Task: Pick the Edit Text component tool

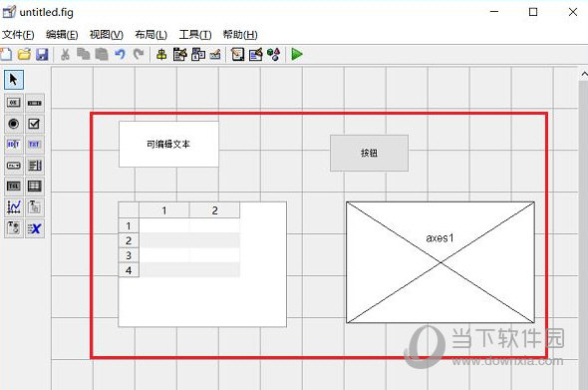Action: point(14,145)
